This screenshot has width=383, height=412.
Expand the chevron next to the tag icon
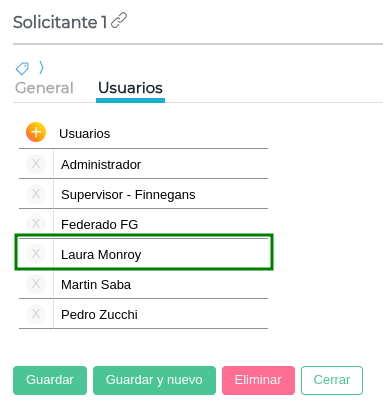click(x=41, y=67)
